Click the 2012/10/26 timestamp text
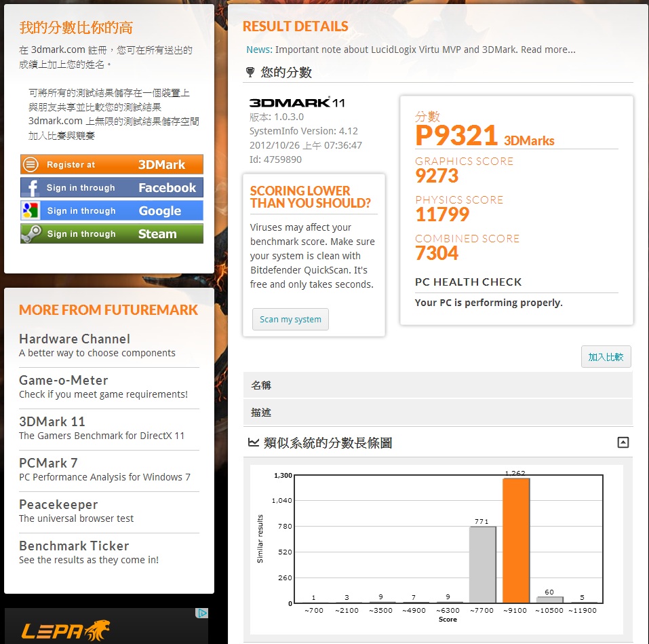The height and width of the screenshot is (644, 649). click(305, 145)
